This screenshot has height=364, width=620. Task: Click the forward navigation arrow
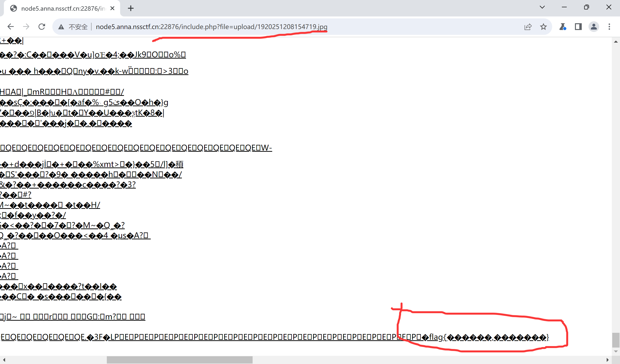point(26,27)
